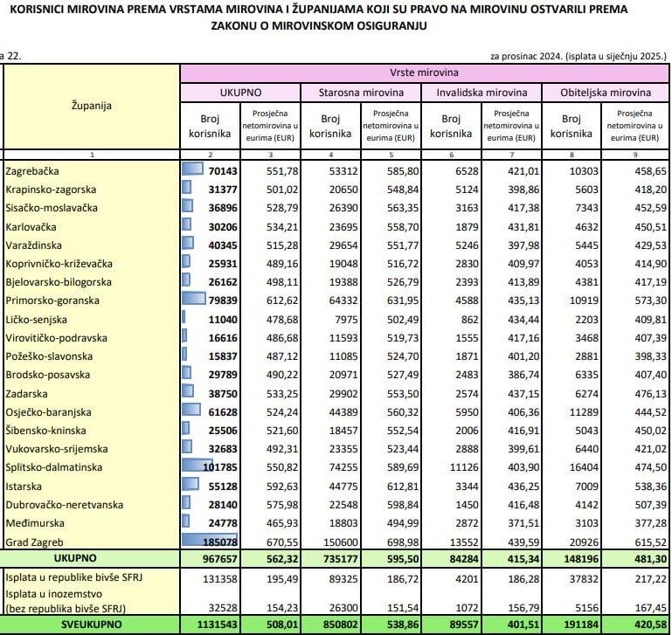Select the Zagrebačka row label
Viewport: 672px width, 635px height.
tap(38, 171)
